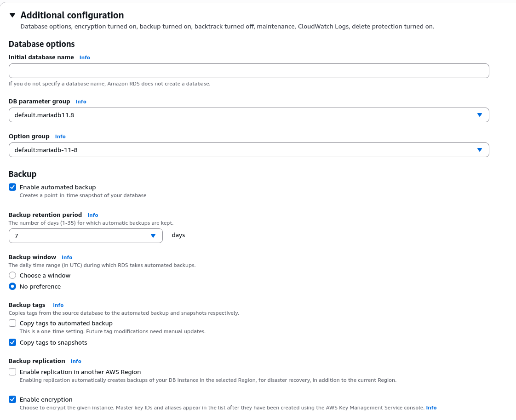This screenshot has width=516, height=420.
Task: Select the Choose a window radio option
Action: (x=12, y=275)
